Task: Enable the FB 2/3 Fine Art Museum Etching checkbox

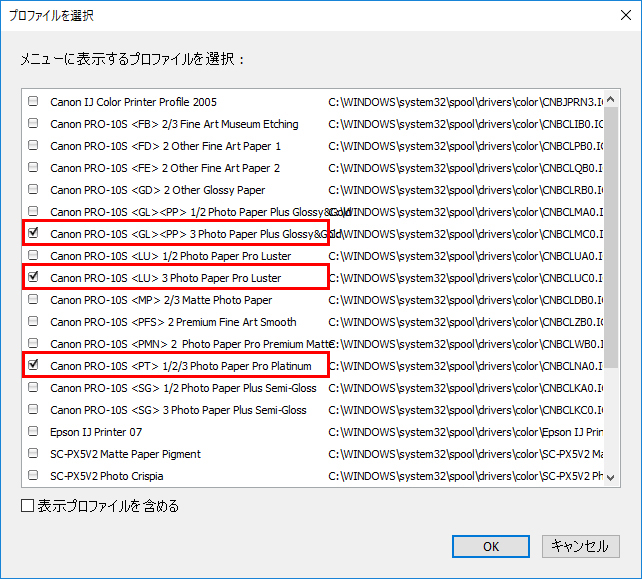Action: 33,123
